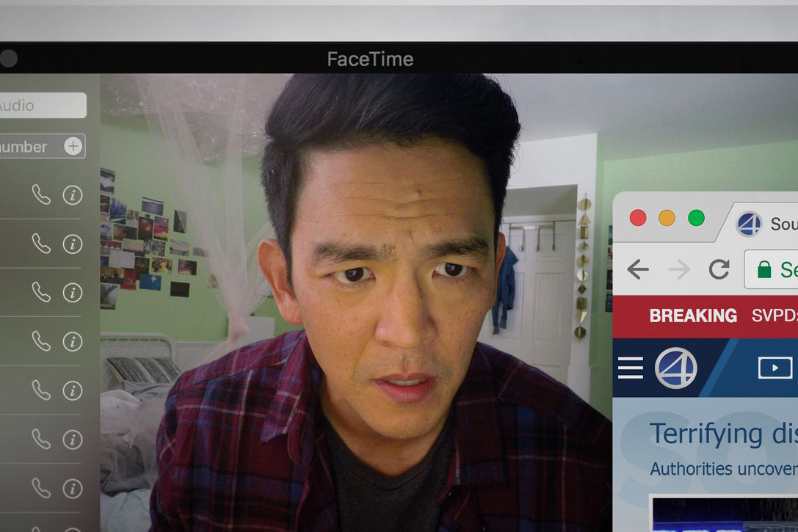Click the green secure lock icon
This screenshot has height=532, width=798.
click(764, 269)
